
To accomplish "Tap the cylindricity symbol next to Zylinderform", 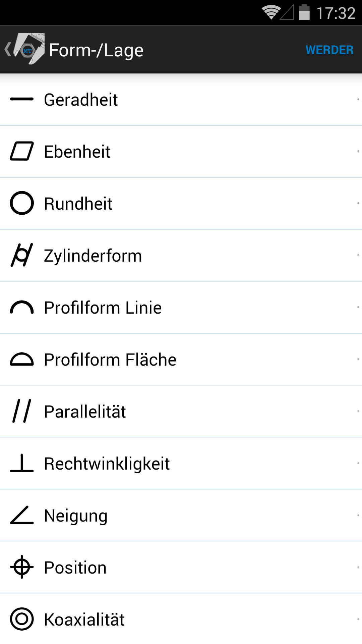I will [22, 255].
